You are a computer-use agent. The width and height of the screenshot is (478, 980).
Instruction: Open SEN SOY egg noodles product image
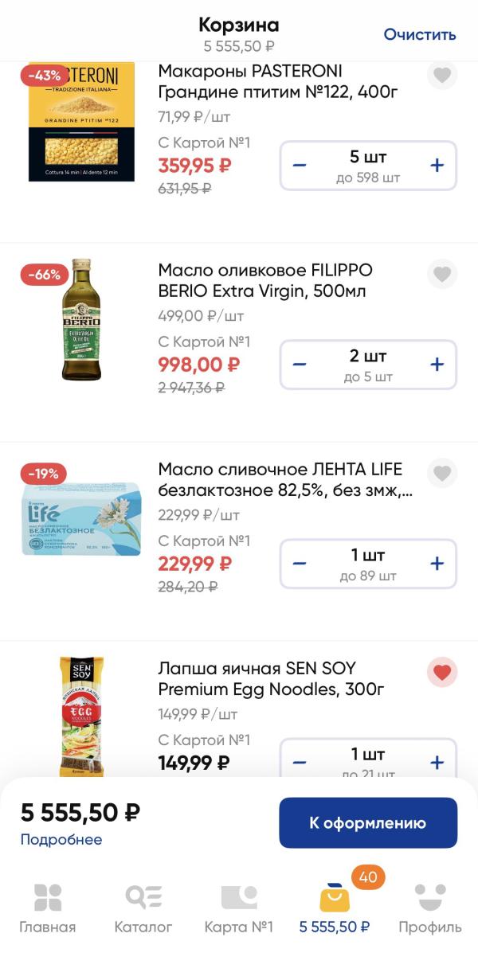coord(81,716)
